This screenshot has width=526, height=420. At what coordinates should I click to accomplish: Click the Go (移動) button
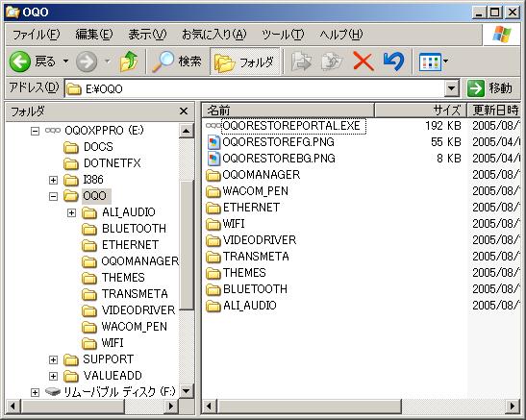coord(489,88)
